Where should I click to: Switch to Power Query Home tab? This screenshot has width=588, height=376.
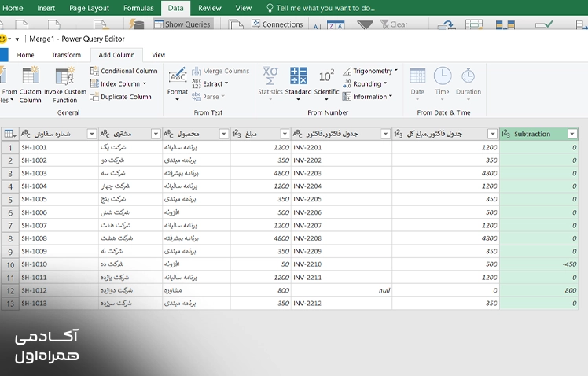(x=25, y=55)
